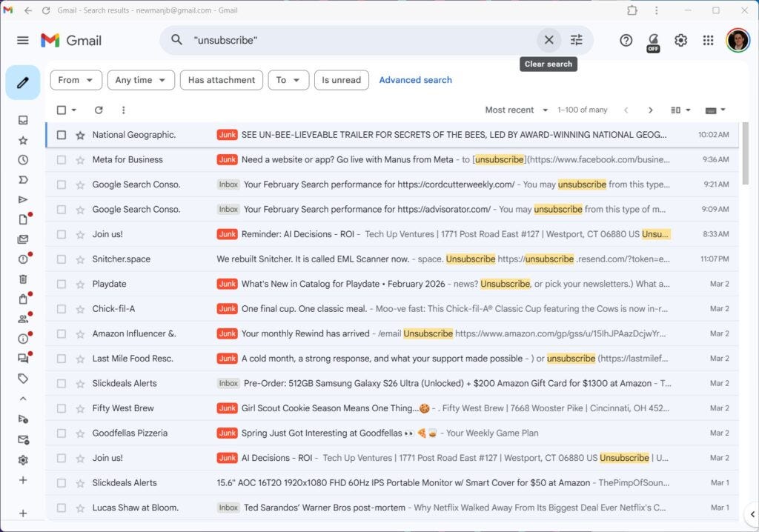Open Starred via the sidebar star icon
This screenshot has width=759, height=532.
pyautogui.click(x=23, y=140)
